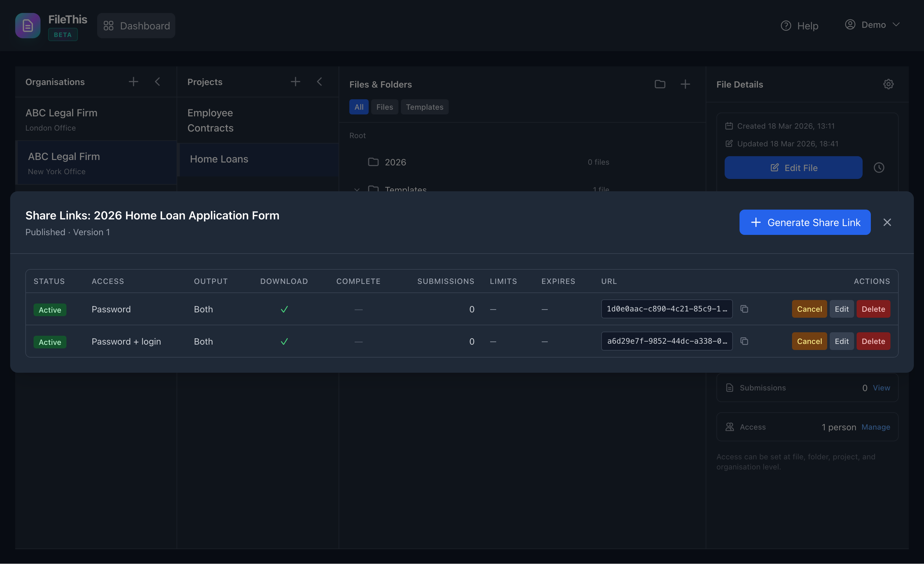Open the Dashboard navigation item
Image resolution: width=924 pixels, height=564 pixels.
[136, 26]
